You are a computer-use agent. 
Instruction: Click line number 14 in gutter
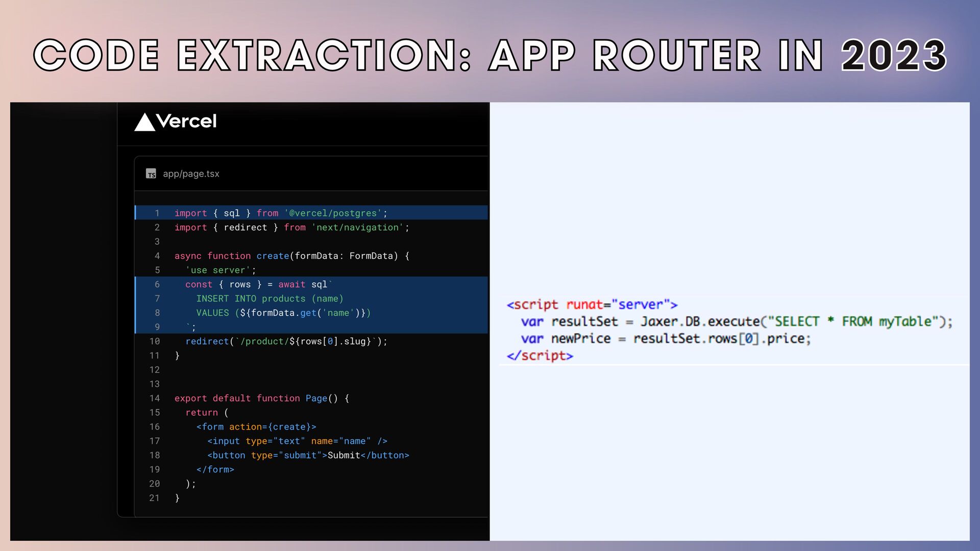[155, 398]
